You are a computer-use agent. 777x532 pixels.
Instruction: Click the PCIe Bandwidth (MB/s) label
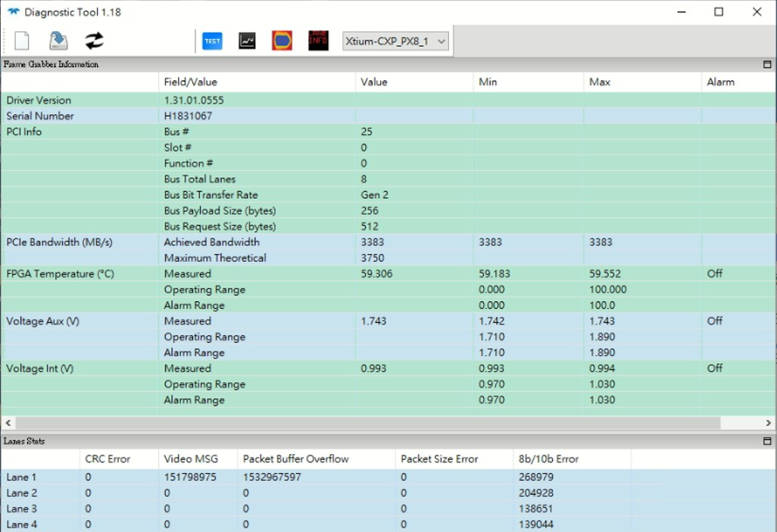(x=60, y=242)
